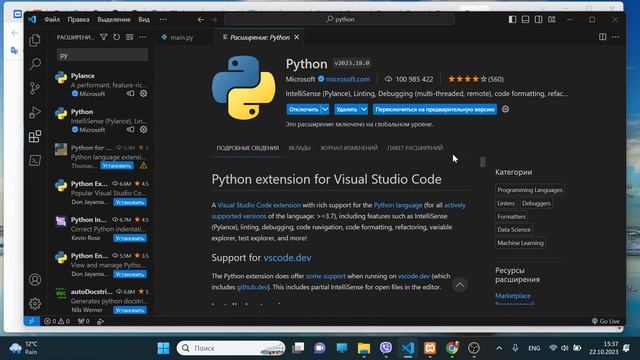
Task: Open Pylance manage gear icon
Action: pos(143,93)
